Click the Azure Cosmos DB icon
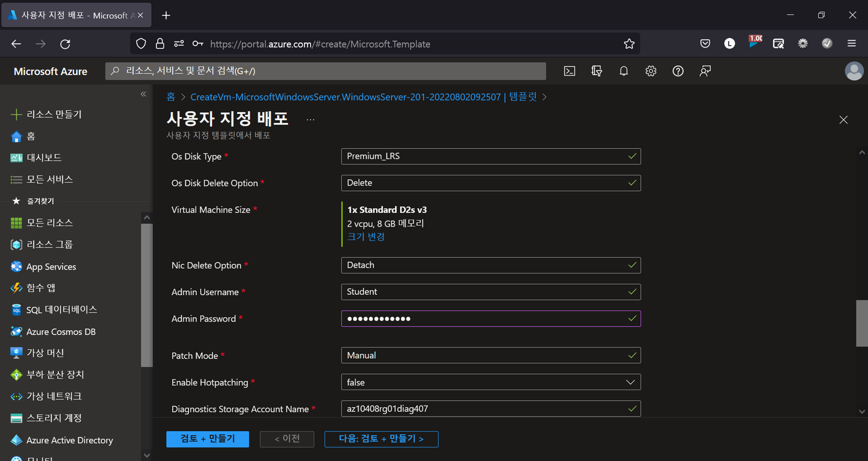This screenshot has width=868, height=461. (16, 331)
